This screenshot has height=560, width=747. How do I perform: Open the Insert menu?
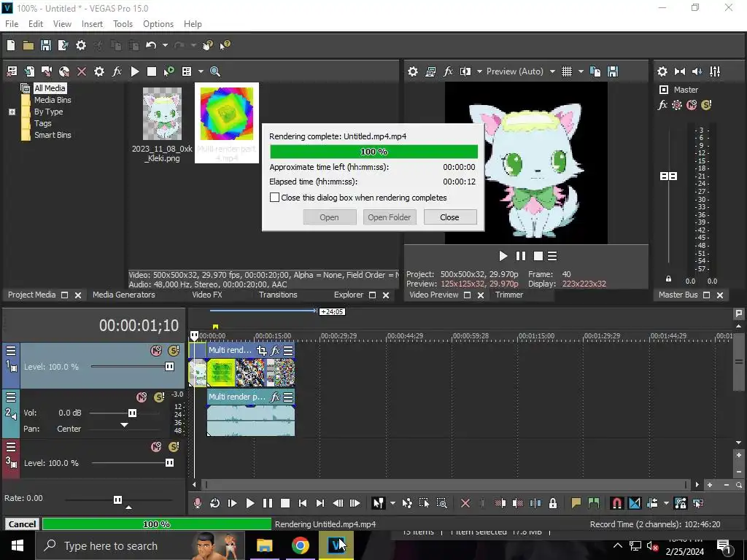pyautogui.click(x=92, y=24)
